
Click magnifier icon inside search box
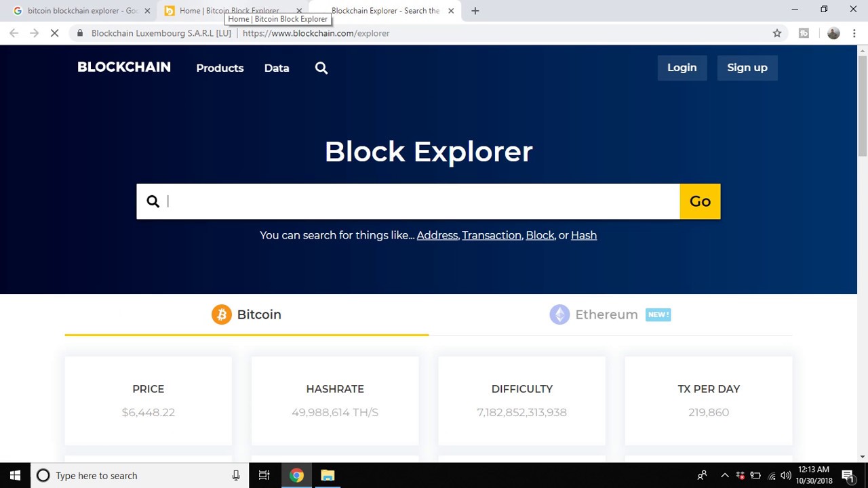click(153, 201)
